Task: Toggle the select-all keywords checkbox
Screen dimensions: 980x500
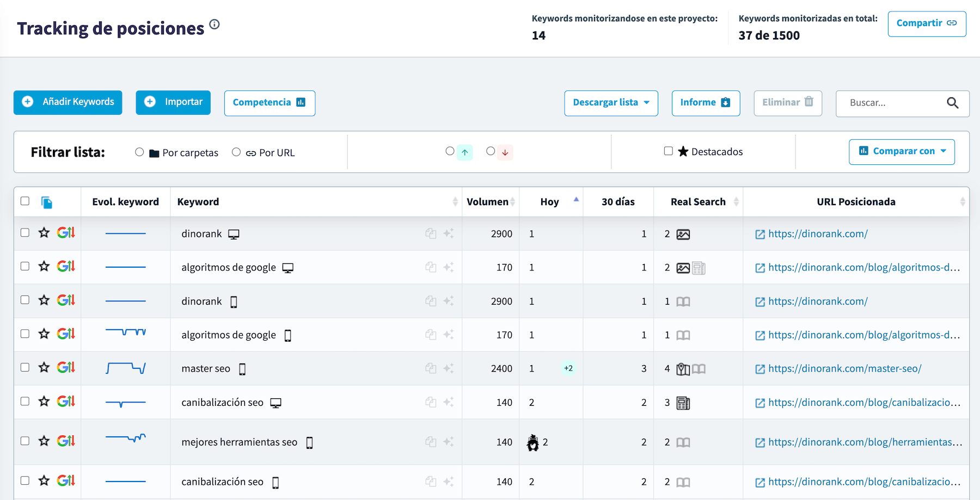Action: (25, 201)
